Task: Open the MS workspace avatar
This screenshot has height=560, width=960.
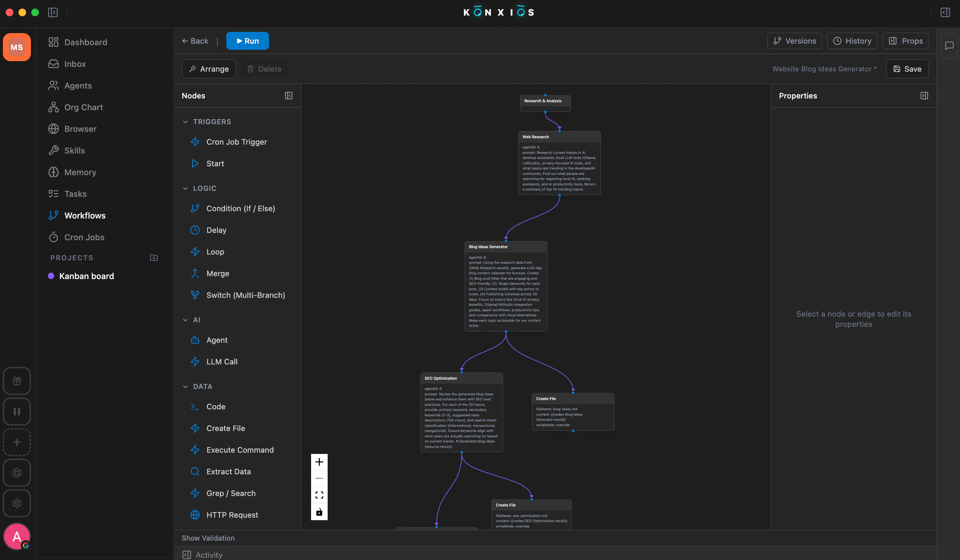Action: tap(17, 47)
